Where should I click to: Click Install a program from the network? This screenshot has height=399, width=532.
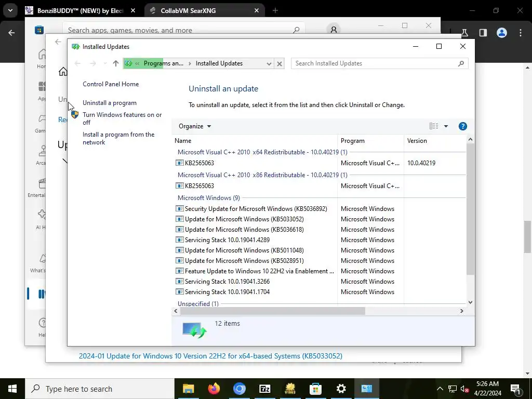(118, 138)
